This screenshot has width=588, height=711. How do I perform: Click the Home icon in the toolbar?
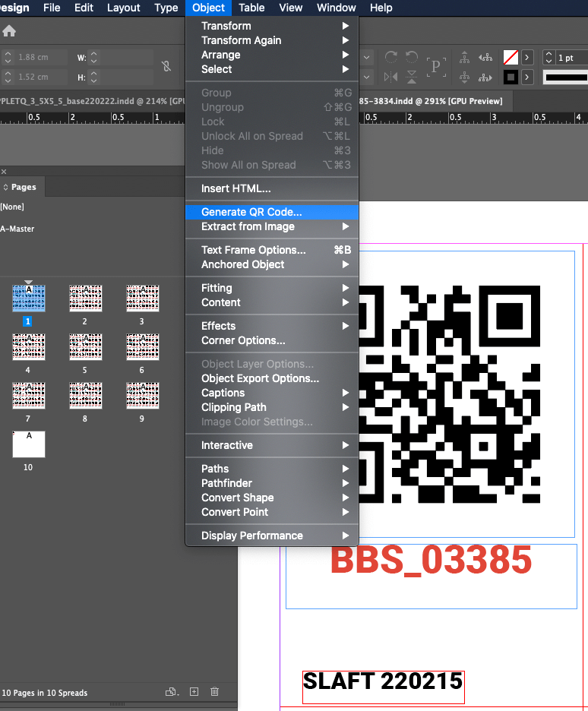click(x=9, y=31)
